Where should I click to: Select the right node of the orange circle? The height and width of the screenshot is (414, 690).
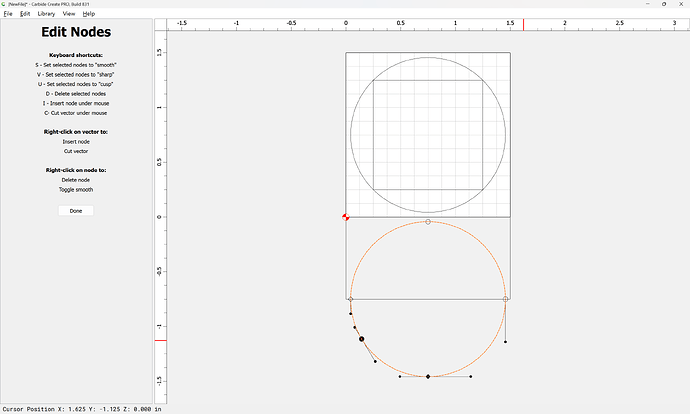tap(506, 299)
